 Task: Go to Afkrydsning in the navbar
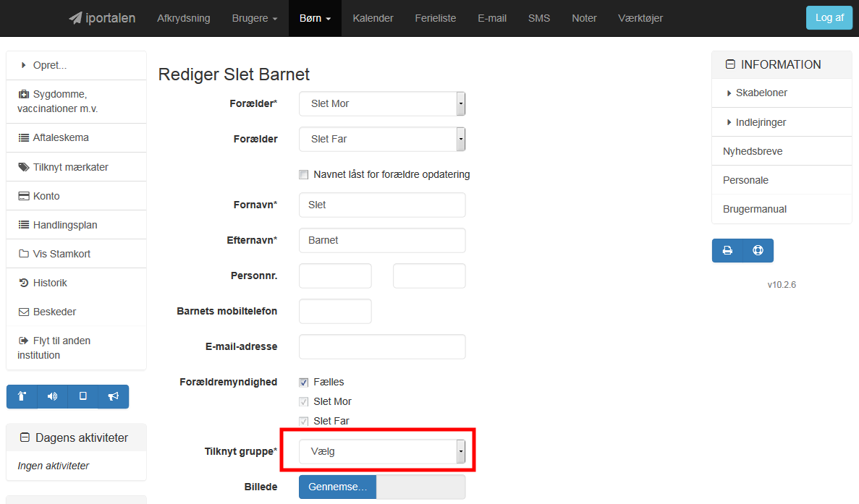click(x=184, y=18)
